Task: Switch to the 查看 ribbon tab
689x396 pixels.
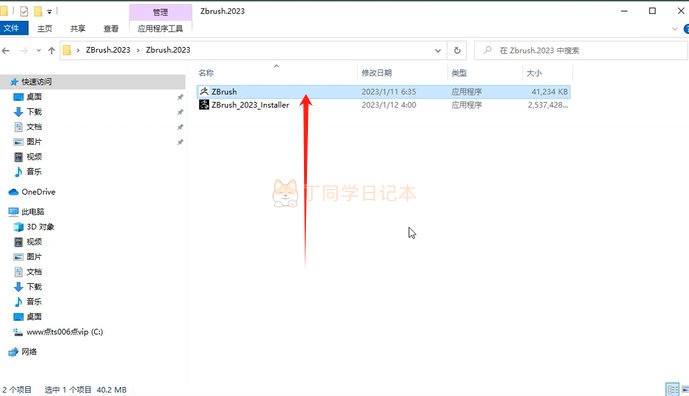Action: pyautogui.click(x=111, y=29)
